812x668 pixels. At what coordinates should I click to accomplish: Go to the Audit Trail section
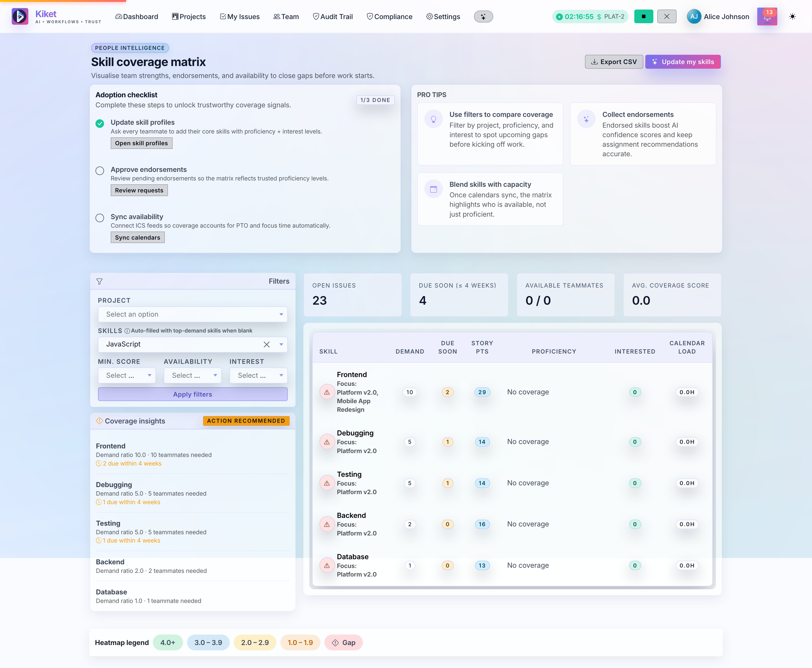coord(333,17)
